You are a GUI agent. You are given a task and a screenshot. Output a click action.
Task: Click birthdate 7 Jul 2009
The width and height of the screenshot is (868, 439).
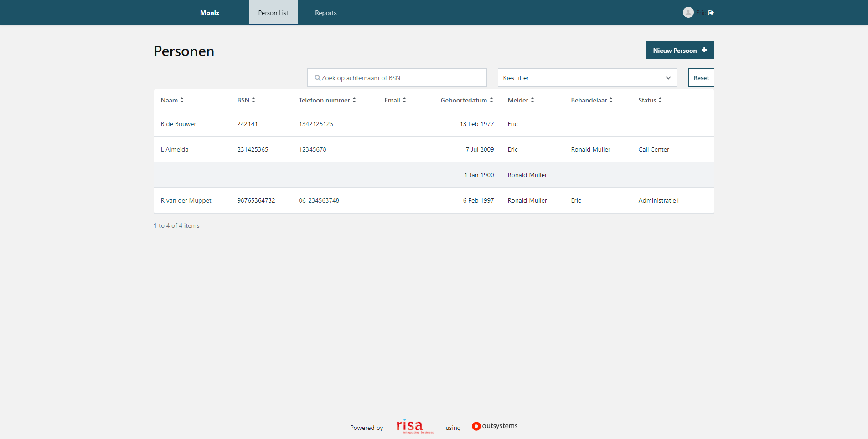click(480, 149)
